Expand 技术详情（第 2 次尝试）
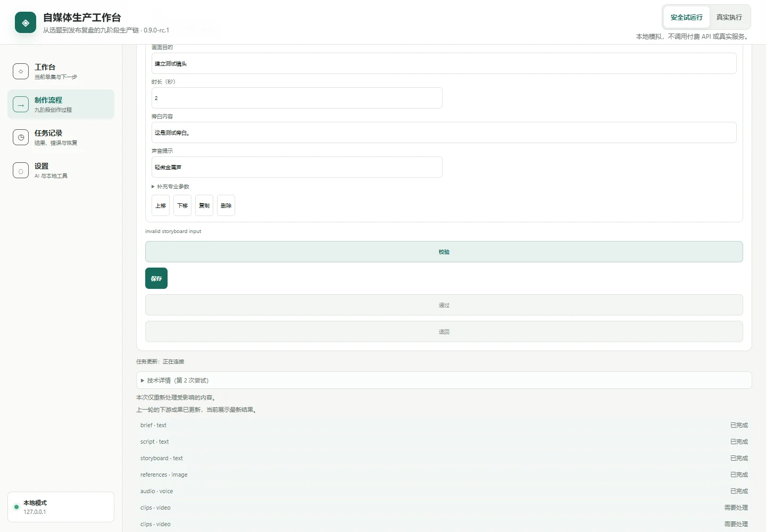 pos(444,380)
